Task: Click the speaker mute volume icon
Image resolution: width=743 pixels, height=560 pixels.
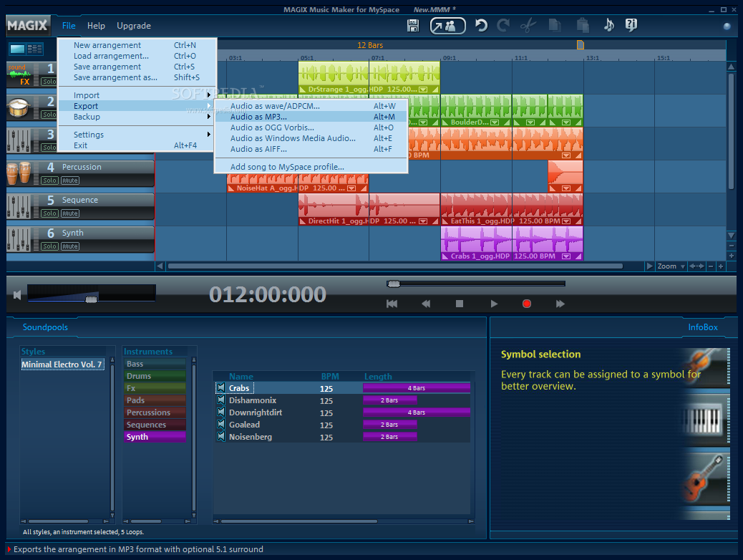Action: [17, 295]
